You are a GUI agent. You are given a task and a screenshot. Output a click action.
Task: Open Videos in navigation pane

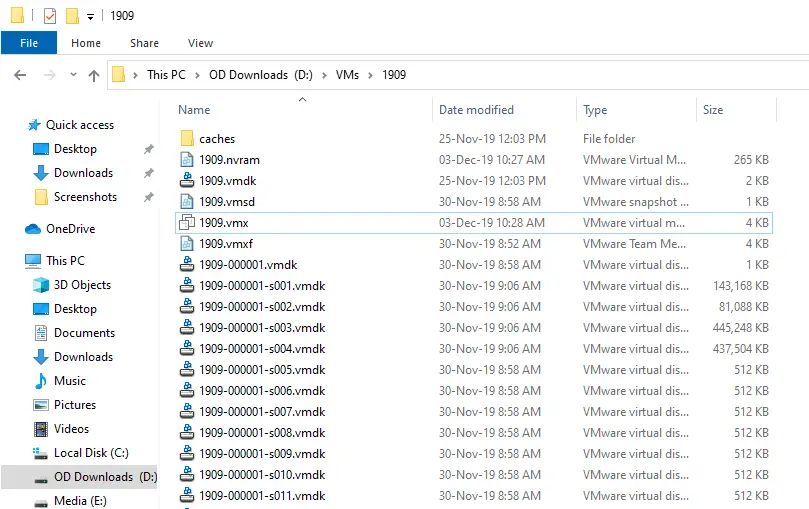tap(71, 429)
